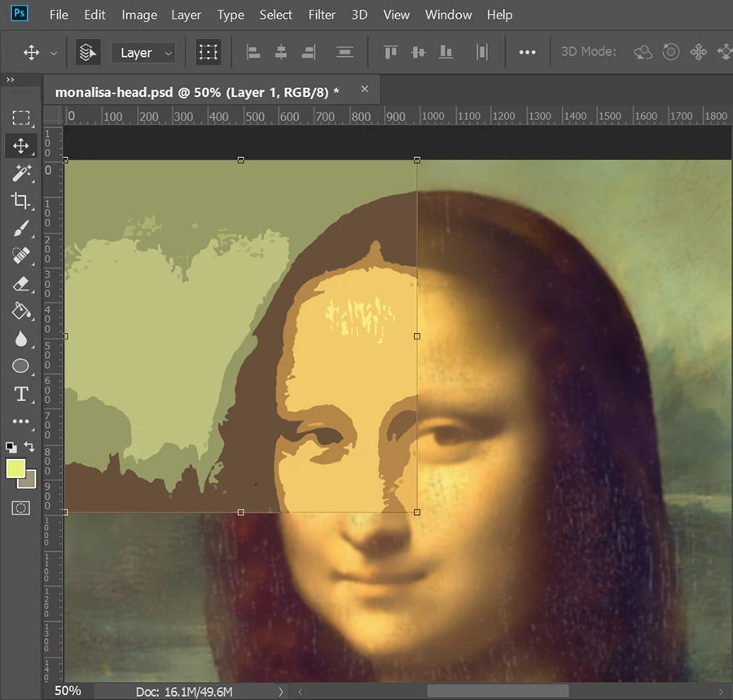Close the monalisa-head.psd tab
733x700 pixels.
point(365,89)
